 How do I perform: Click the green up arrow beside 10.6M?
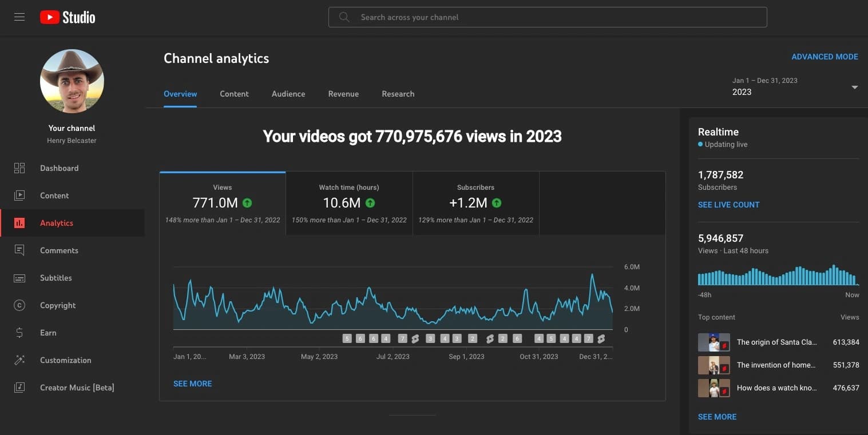pyautogui.click(x=370, y=202)
